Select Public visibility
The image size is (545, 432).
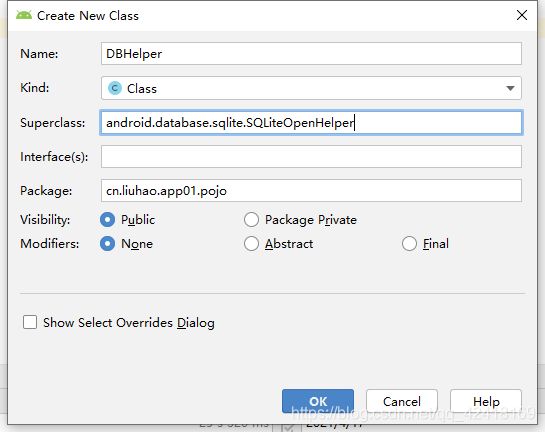tap(107, 220)
